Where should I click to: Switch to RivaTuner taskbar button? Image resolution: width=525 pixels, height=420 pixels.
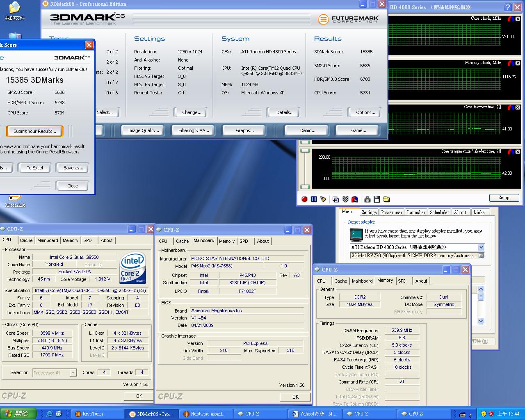(98, 414)
